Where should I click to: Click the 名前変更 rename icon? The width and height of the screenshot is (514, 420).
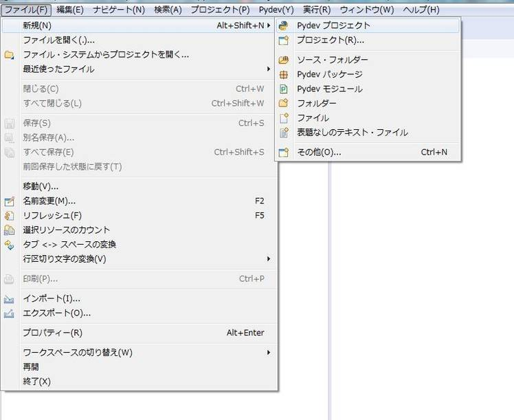pyautogui.click(x=9, y=201)
